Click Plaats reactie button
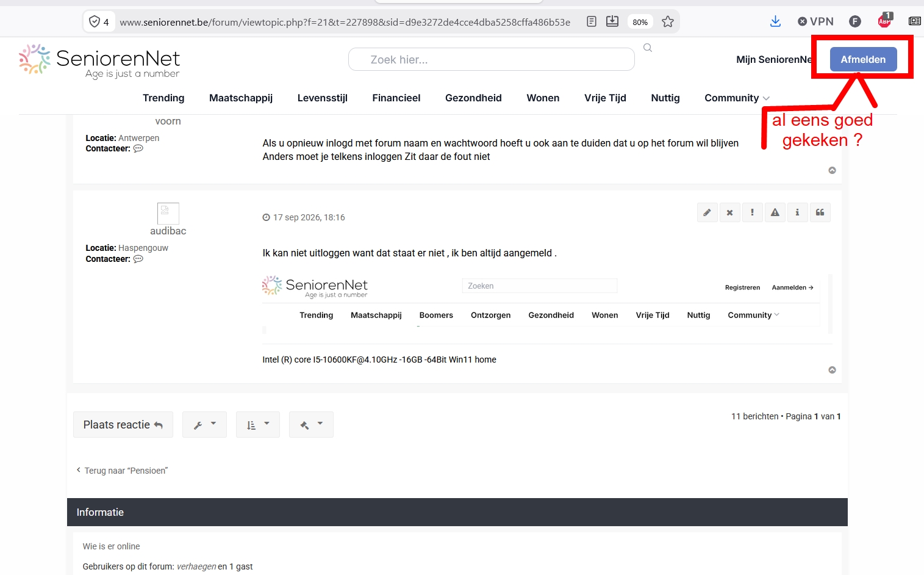This screenshot has width=924, height=575. [123, 424]
